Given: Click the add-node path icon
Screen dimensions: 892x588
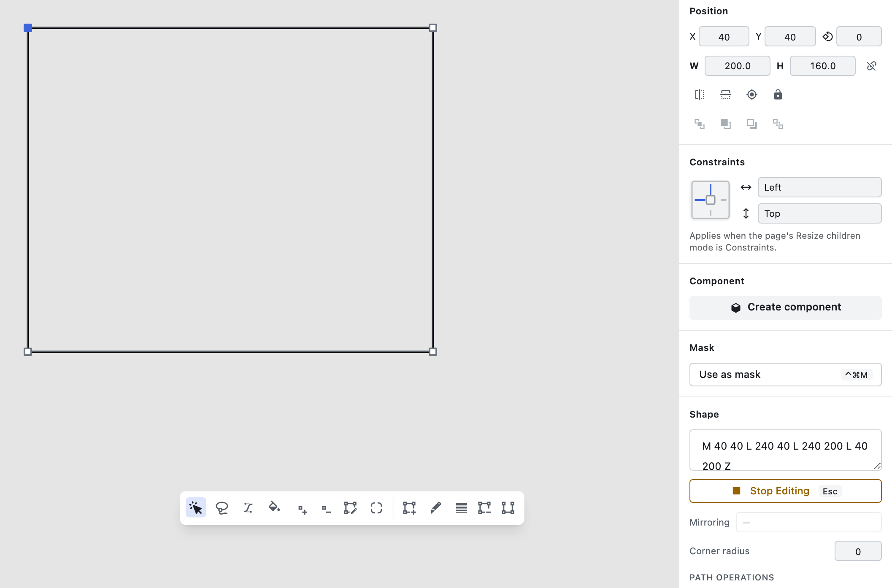Looking at the screenshot, I should pyautogui.click(x=409, y=507).
